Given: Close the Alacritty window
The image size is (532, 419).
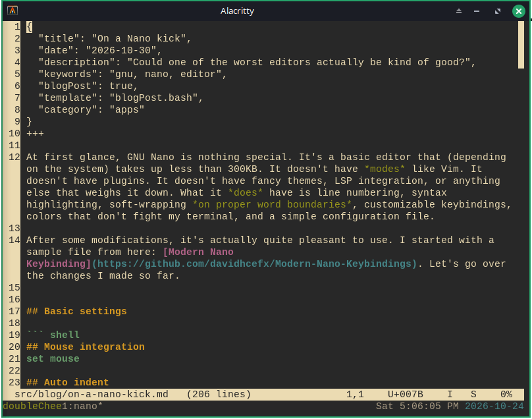Looking at the screenshot, I should click(x=518, y=11).
